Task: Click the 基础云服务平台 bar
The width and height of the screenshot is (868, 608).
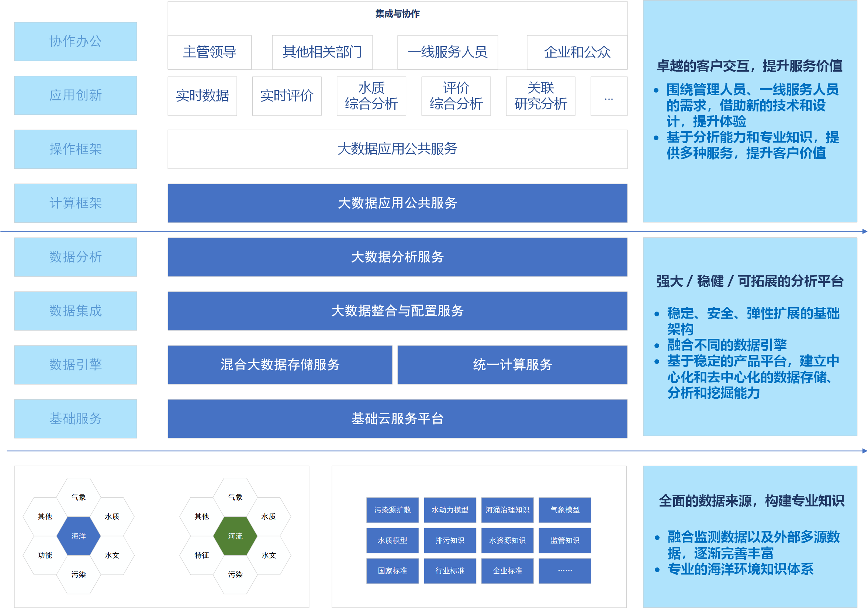Action: (397, 419)
